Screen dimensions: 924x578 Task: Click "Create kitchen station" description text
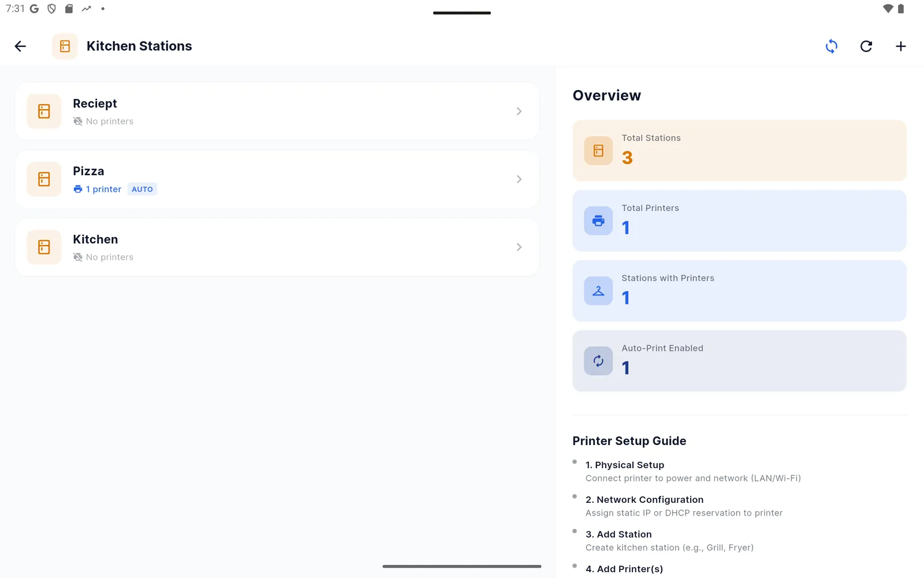pos(669,547)
